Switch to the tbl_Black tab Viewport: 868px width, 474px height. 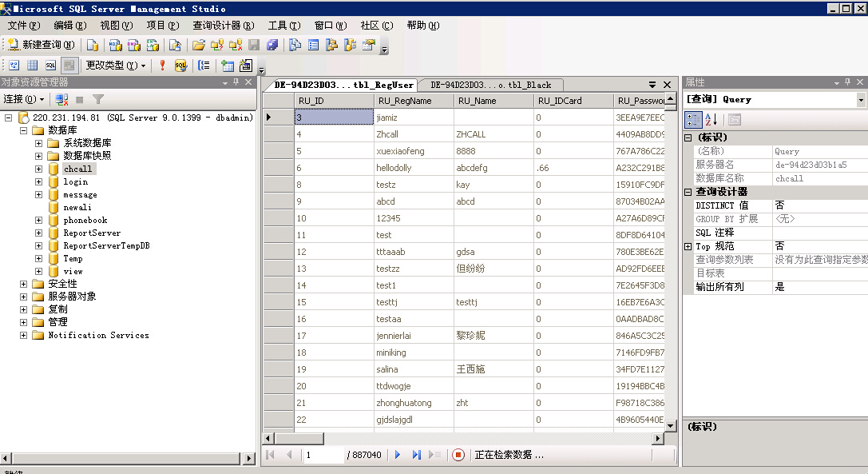[491, 85]
